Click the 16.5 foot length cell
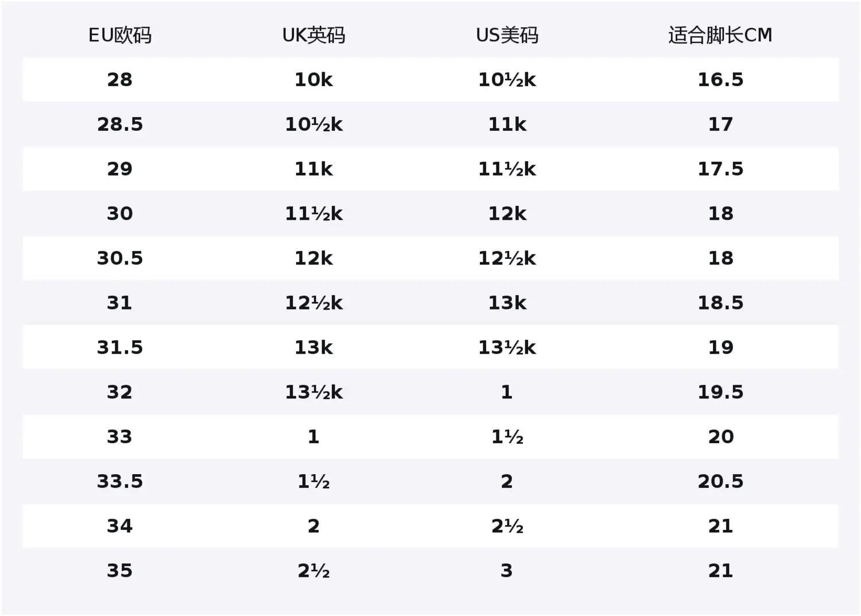 point(720,80)
